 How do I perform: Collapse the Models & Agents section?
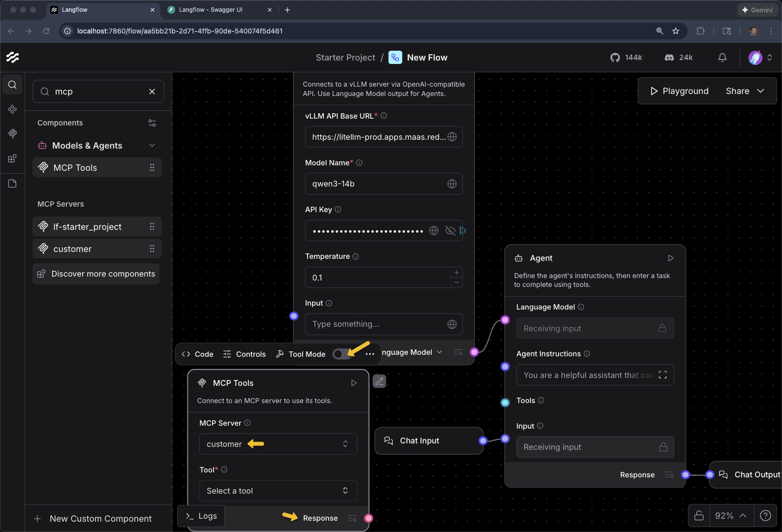point(152,145)
